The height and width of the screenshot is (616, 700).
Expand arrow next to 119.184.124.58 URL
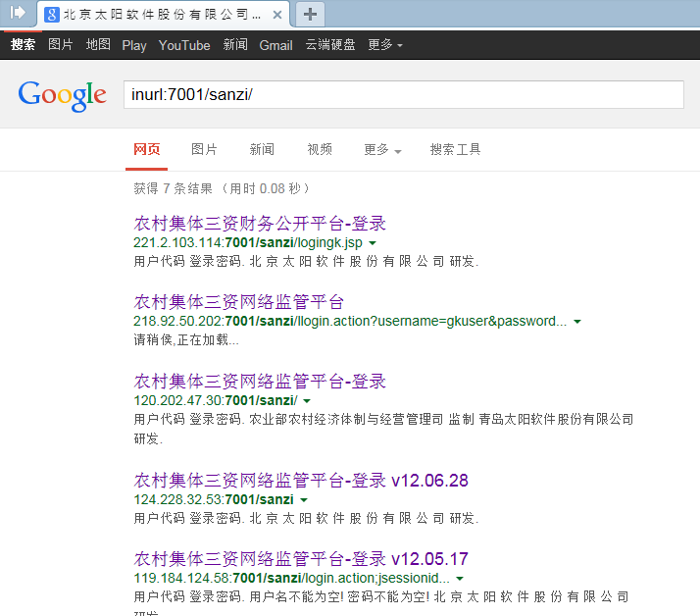pos(460,579)
